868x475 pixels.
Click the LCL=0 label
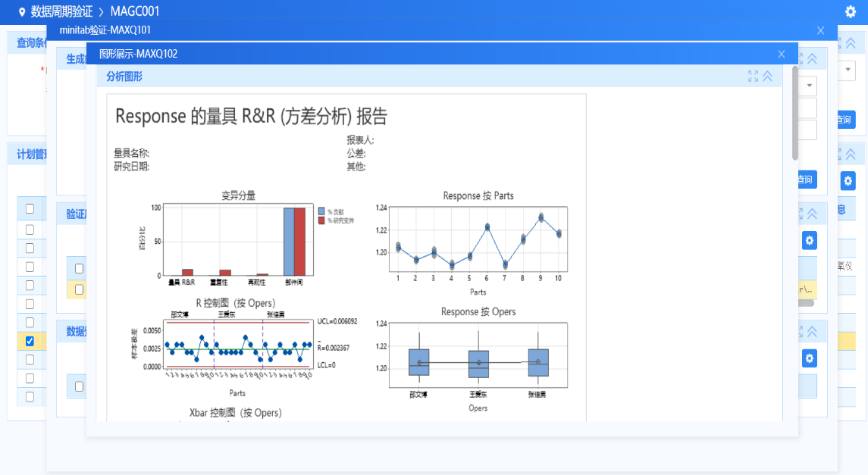326,365
